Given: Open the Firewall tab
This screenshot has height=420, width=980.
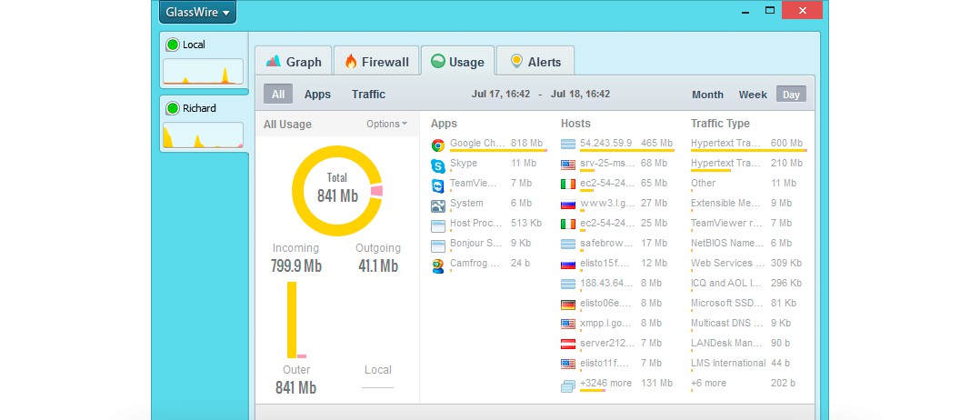Looking at the screenshot, I should pos(376,62).
